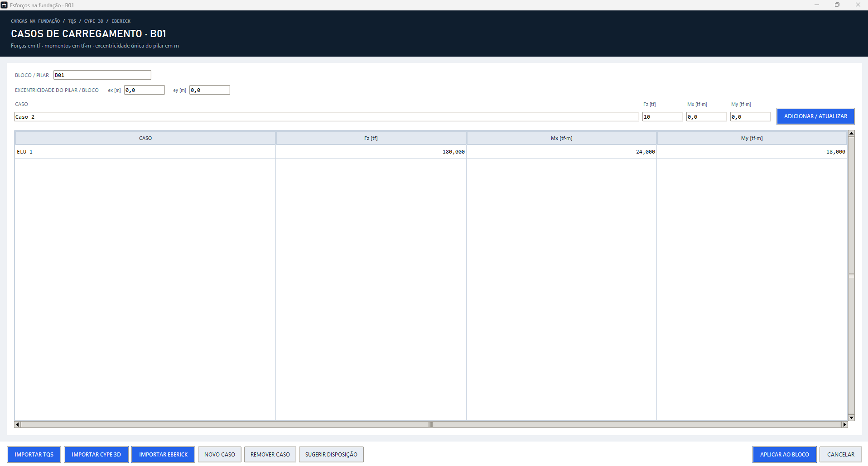Create a new case with Novo Caso

[220, 454]
